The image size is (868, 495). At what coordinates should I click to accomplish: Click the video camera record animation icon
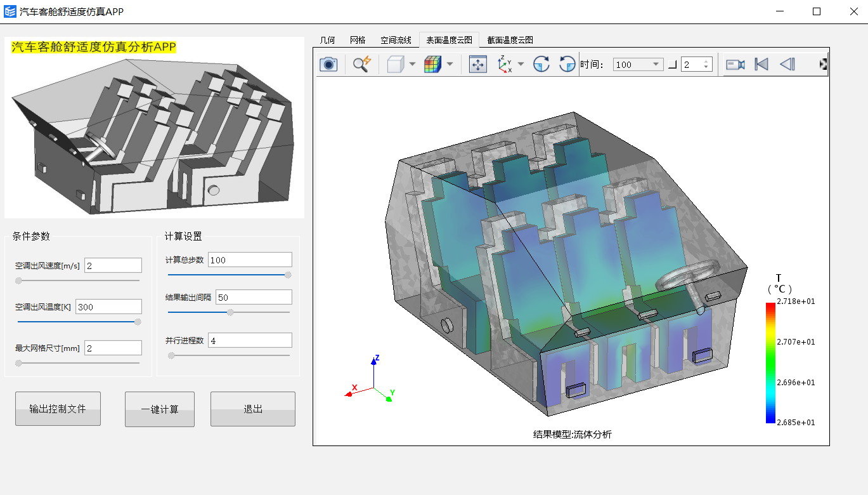coord(735,64)
